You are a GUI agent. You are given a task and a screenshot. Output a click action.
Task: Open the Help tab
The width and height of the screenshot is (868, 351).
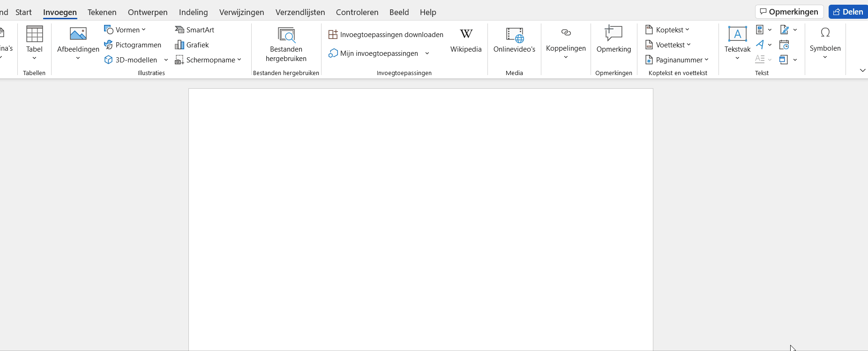[428, 12]
